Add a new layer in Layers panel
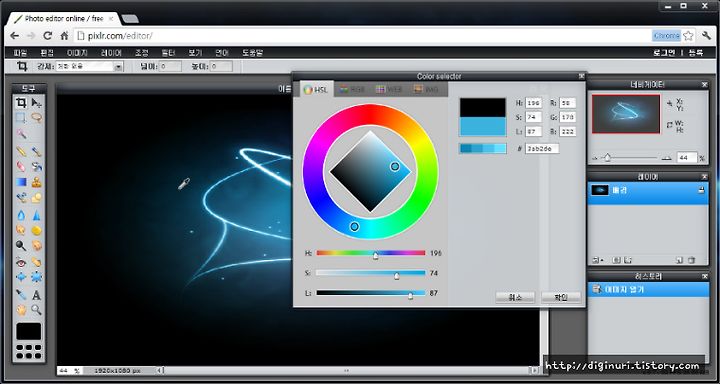 tap(680, 260)
